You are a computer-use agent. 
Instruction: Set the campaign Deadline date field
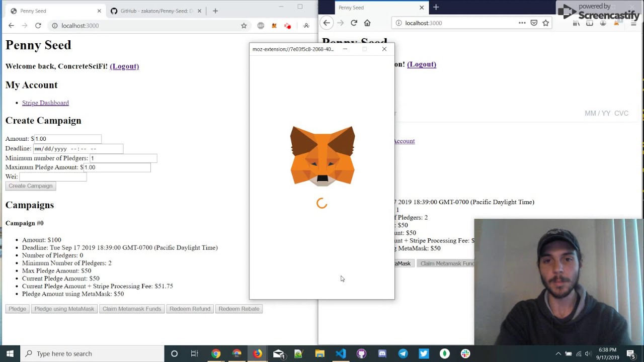pos(78,149)
